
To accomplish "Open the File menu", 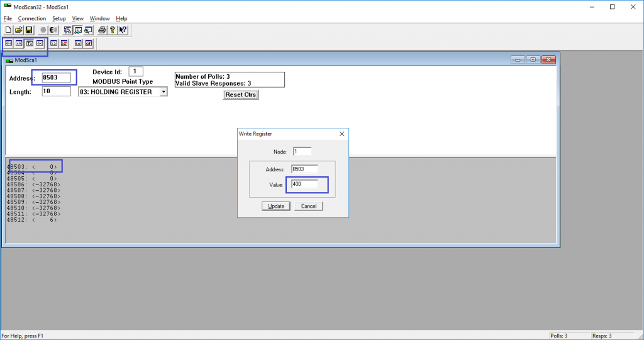I will click(x=8, y=18).
